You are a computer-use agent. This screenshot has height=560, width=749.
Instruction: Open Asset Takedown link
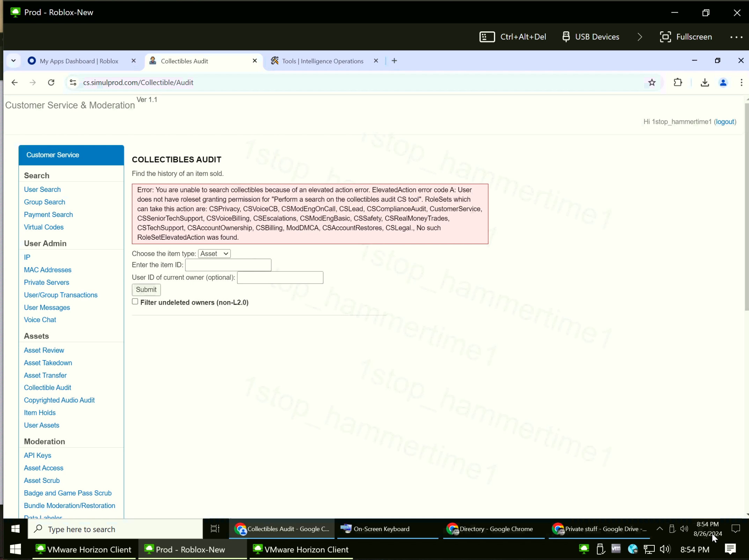pos(48,363)
